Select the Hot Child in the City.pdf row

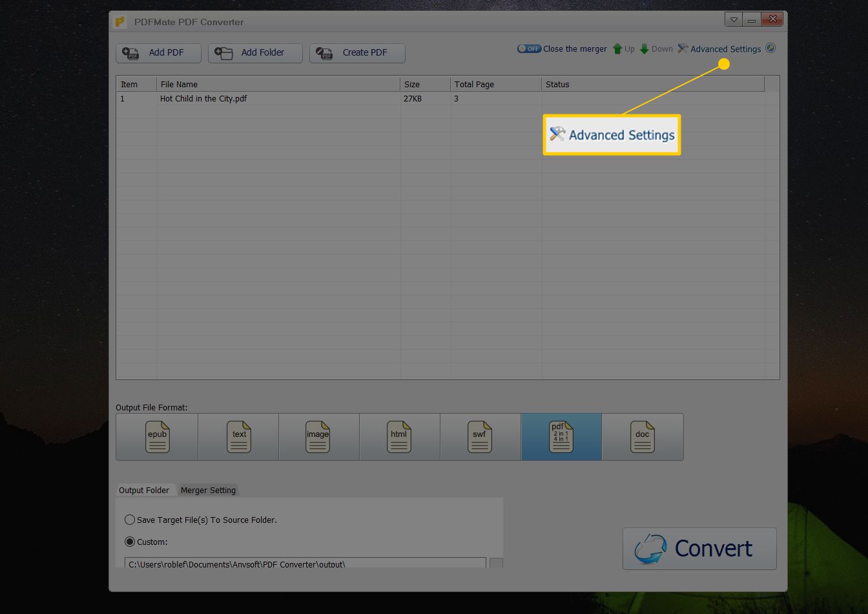[440, 99]
